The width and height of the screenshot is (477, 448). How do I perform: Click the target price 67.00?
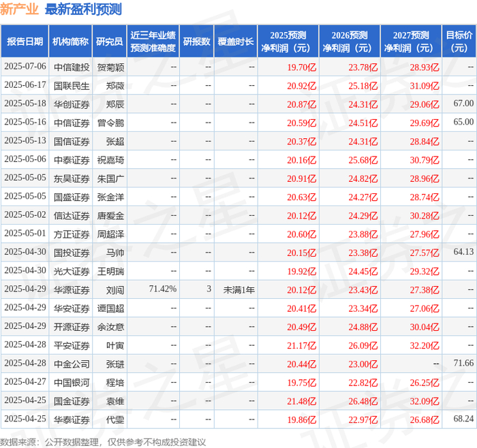click(463, 103)
